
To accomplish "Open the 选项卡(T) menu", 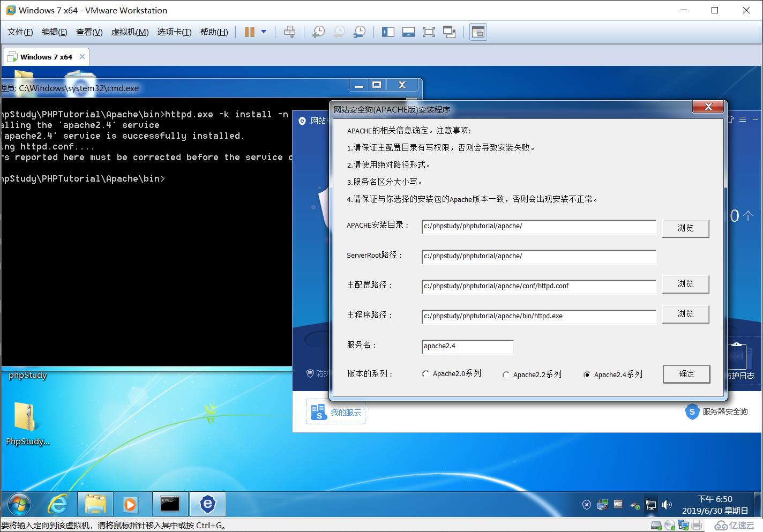I will (174, 32).
